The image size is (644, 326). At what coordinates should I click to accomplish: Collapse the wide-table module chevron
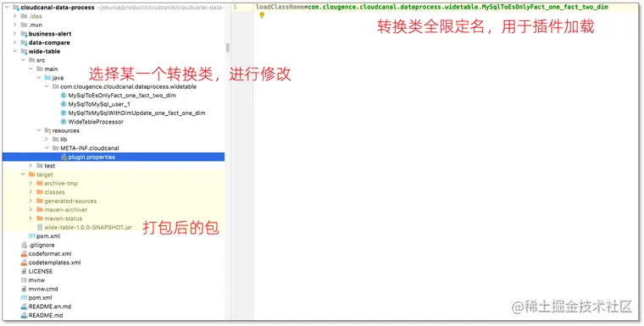[x=14, y=52]
